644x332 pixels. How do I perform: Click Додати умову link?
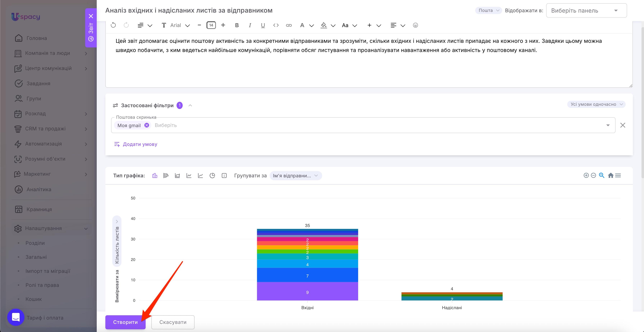[x=136, y=144]
